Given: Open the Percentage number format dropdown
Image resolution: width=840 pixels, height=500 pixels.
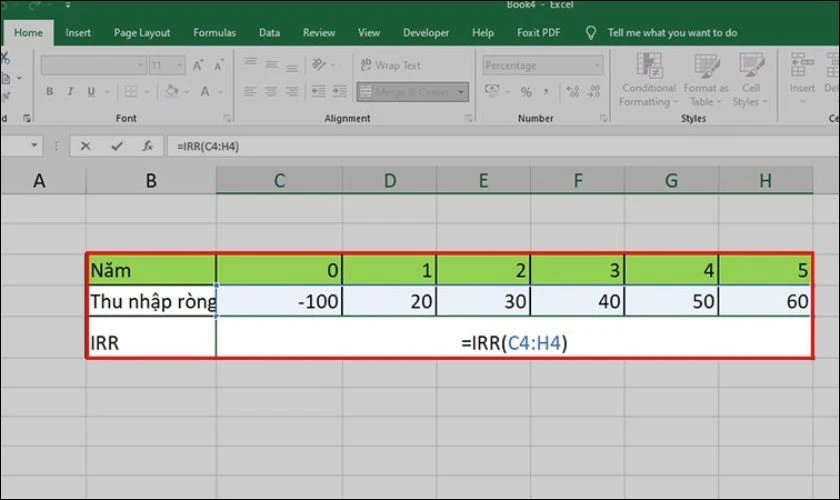Looking at the screenshot, I should 597,65.
